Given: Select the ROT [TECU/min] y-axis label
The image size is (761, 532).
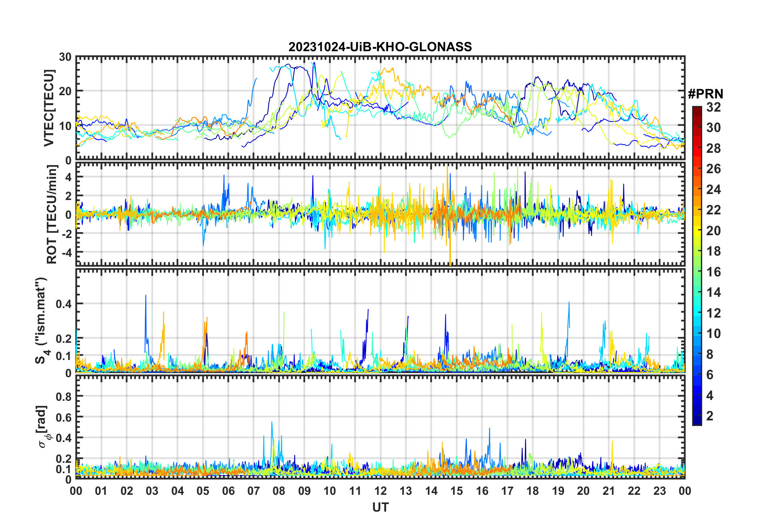Looking at the screenshot, I should (x=52, y=214).
